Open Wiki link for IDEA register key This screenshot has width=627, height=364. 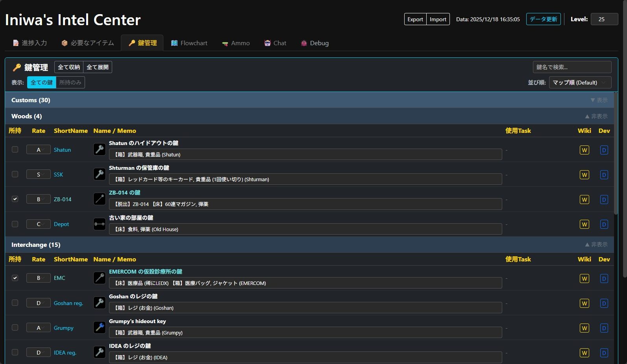[584, 353]
